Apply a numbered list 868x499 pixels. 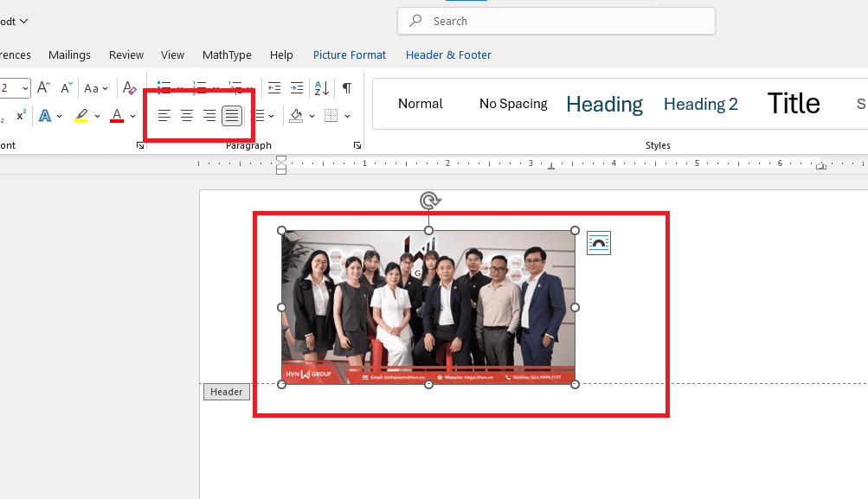[199, 86]
